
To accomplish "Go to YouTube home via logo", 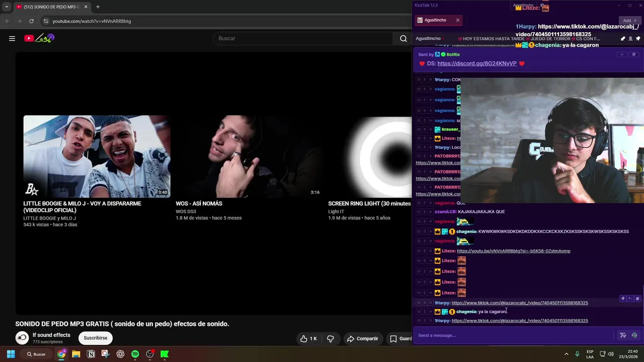I will point(39,38).
